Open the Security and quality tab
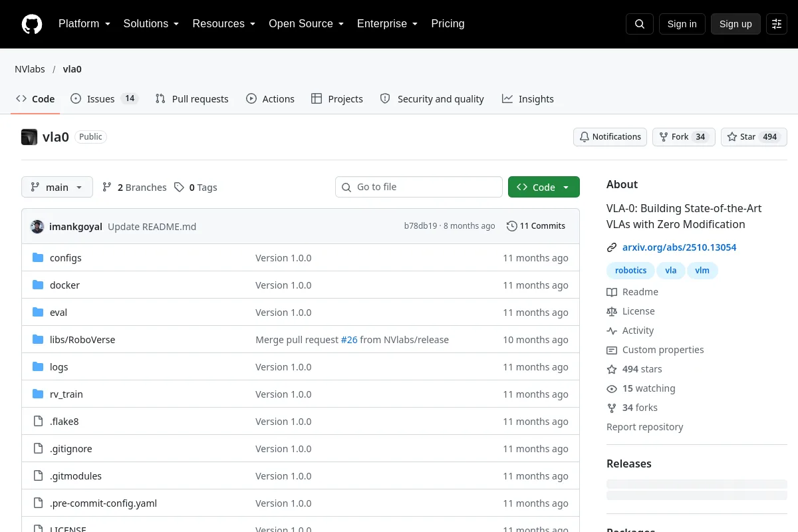The width and height of the screenshot is (798, 532). [432, 99]
